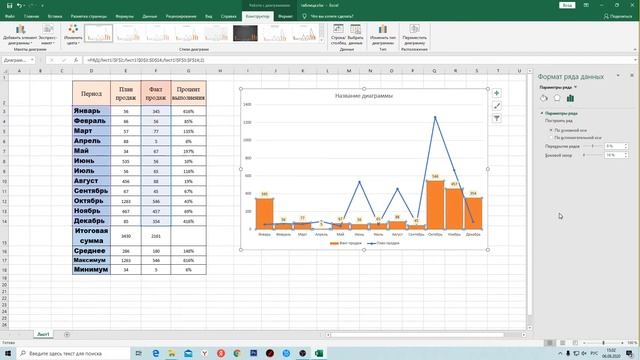The width and height of the screenshot is (640, 360).
Task: Select the dark chart style thumbnail
Action: point(245,33)
